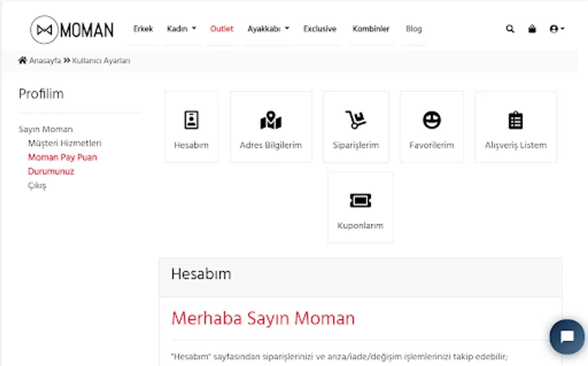Open the user account icon menu
Image resolution: width=588 pixels, height=366 pixels.
[x=557, y=29]
